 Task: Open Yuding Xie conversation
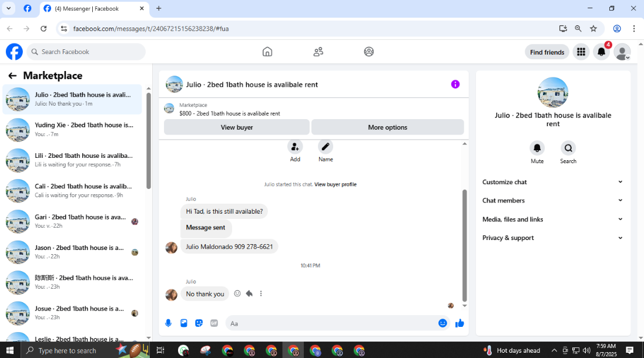click(x=72, y=130)
